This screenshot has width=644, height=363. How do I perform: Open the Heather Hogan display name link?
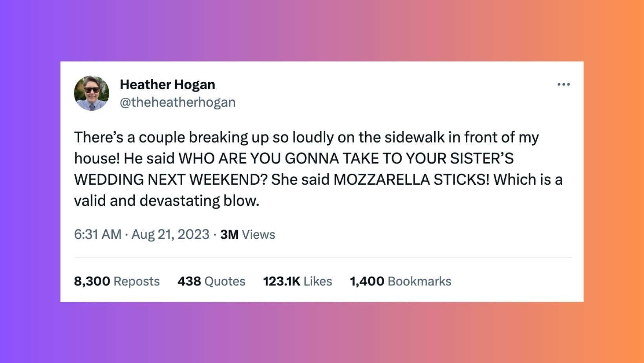pos(167,84)
